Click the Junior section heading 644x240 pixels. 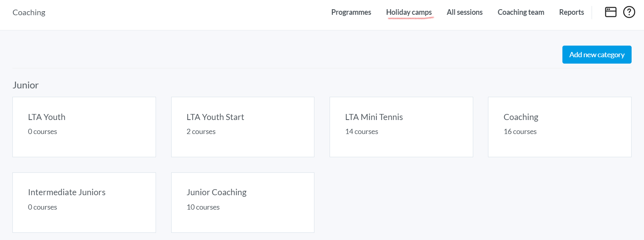click(26, 85)
